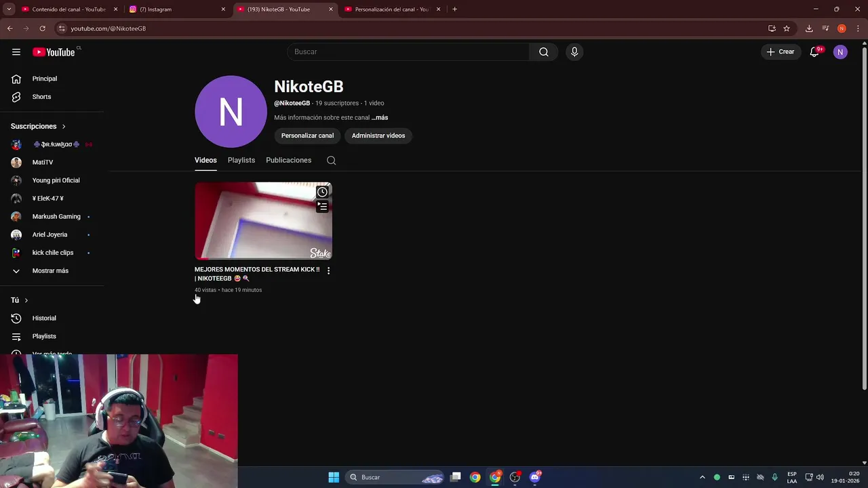Switch to the Playlists channel tab
The image size is (868, 488).
(x=241, y=161)
